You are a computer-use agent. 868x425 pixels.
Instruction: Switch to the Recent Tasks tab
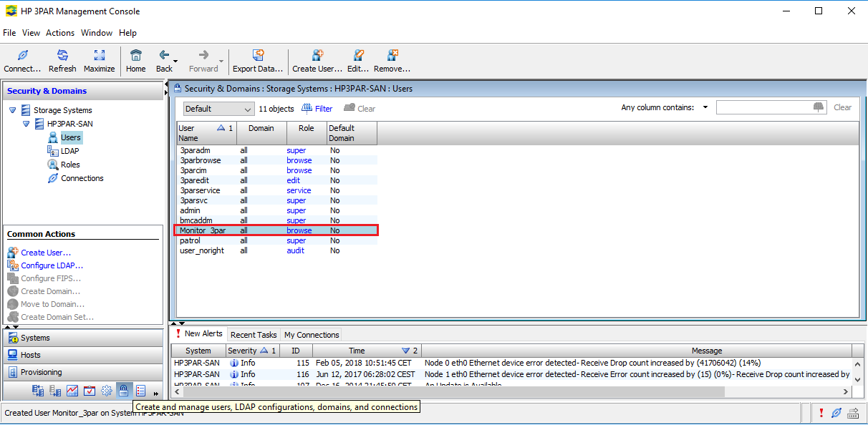point(254,334)
